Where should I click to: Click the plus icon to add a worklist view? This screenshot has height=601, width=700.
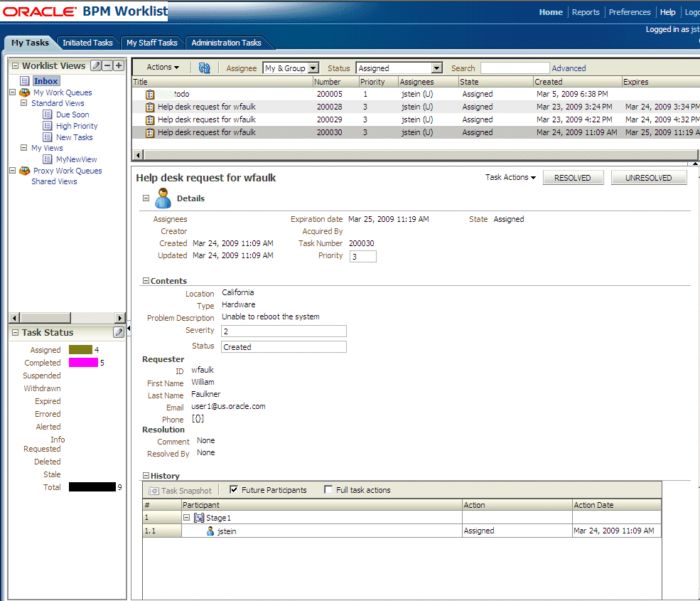pyautogui.click(x=119, y=65)
